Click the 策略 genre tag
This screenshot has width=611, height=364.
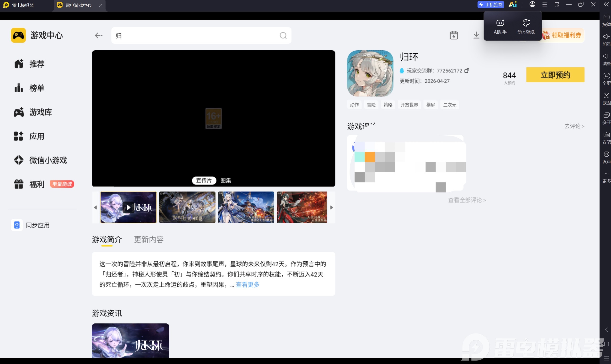388,105
